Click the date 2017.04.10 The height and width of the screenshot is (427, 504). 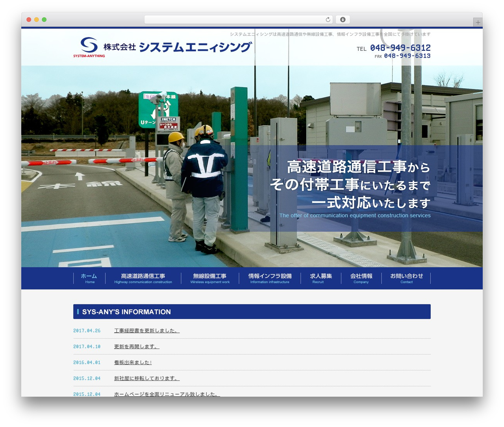pos(87,347)
